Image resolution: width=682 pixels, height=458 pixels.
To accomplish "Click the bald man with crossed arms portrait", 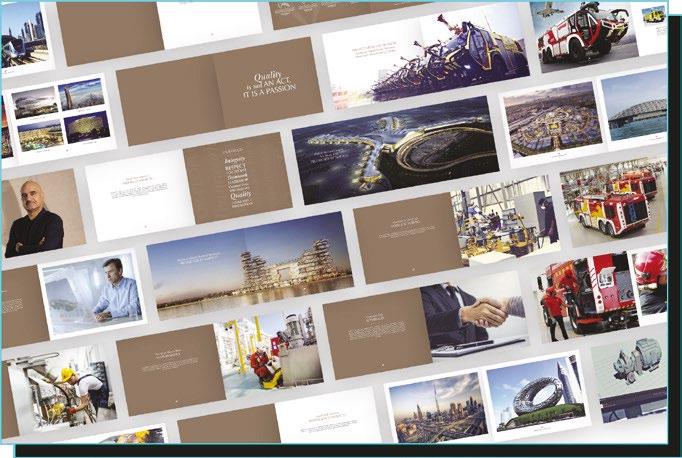I will click(42, 213).
